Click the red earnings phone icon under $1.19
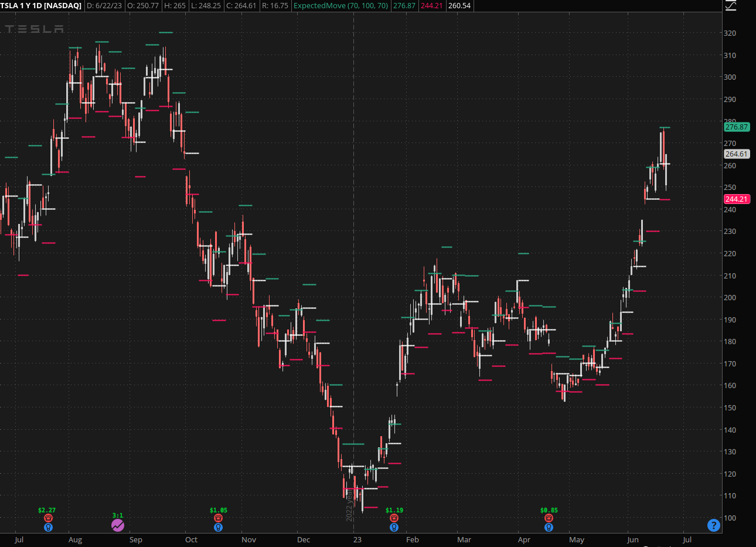The height and width of the screenshot is (547, 756). pyautogui.click(x=394, y=518)
